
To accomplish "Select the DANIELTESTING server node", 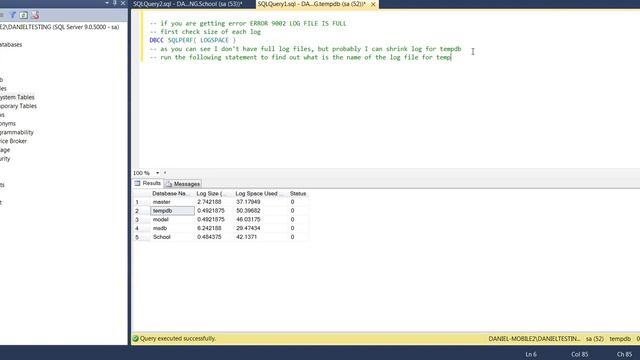I will point(60,27).
